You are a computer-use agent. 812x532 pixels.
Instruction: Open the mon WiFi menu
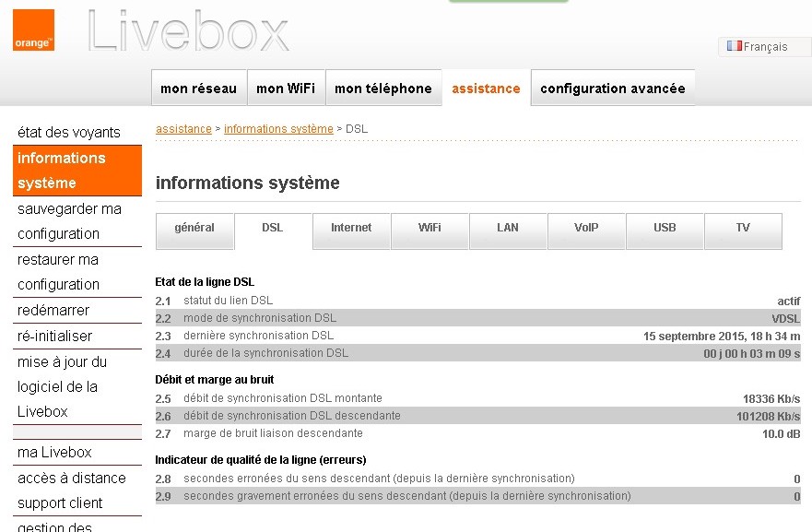coord(286,89)
